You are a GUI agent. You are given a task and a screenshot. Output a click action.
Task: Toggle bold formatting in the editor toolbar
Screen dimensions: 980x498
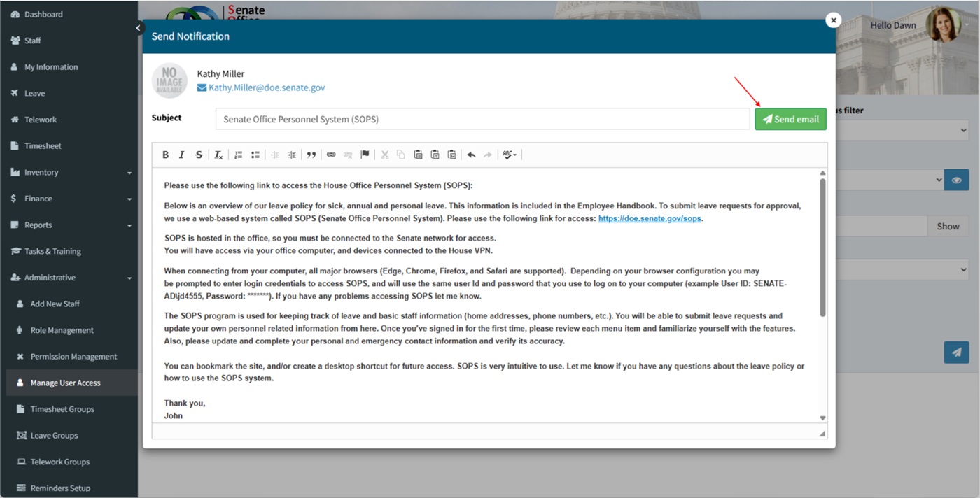[x=166, y=155]
